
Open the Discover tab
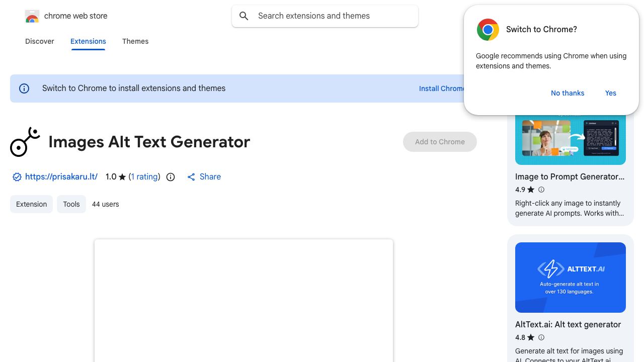(40, 41)
